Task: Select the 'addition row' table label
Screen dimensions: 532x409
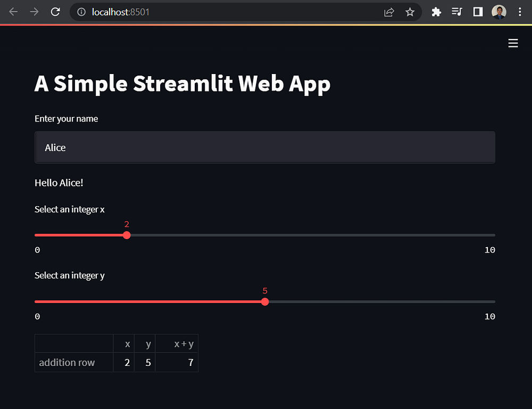Action: pyautogui.click(x=67, y=363)
